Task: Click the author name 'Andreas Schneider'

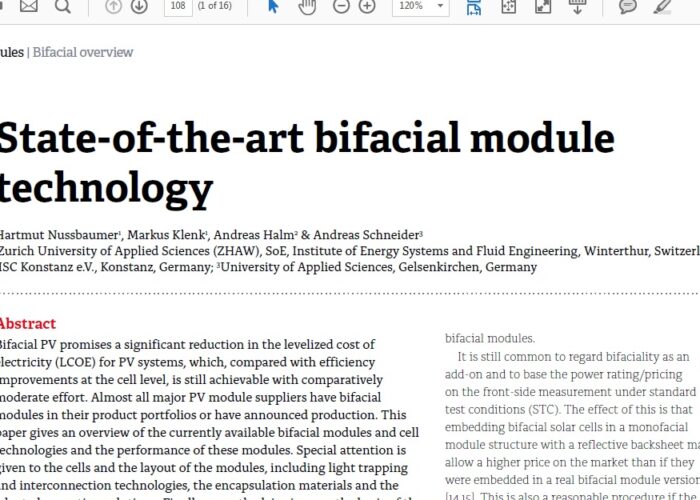Action: 366,235
